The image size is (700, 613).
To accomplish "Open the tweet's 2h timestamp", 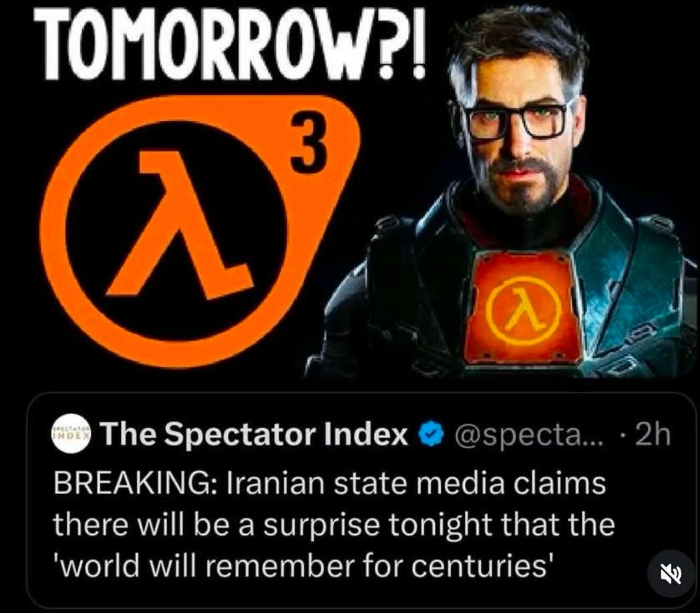I will click(652, 435).
